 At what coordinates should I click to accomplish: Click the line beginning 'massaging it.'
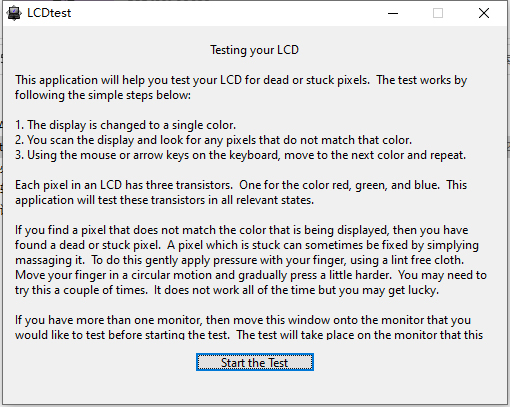click(x=240, y=260)
